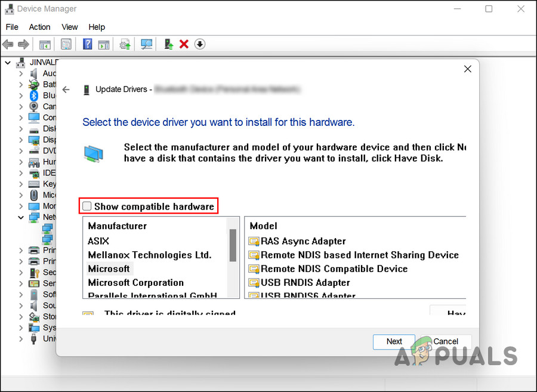This screenshot has height=392, width=537.
Task: Expand the Disk drives chevron
Action: click(x=21, y=129)
